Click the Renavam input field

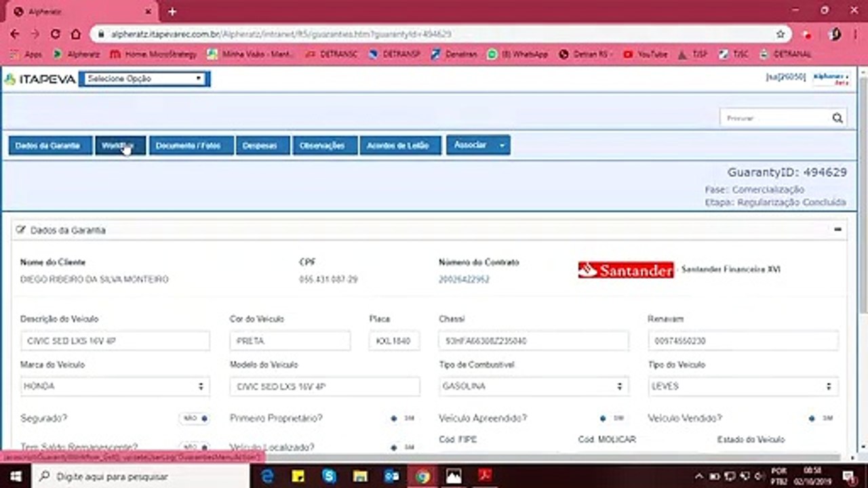point(743,341)
